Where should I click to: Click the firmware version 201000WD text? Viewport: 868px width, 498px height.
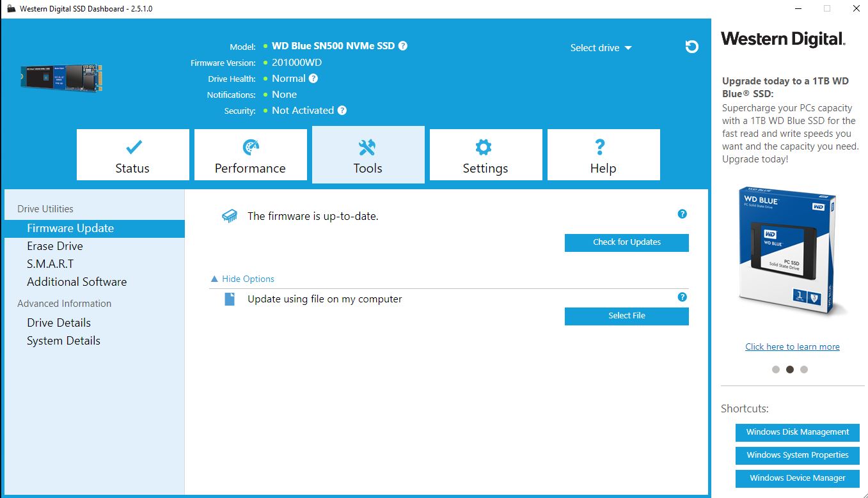click(x=297, y=63)
